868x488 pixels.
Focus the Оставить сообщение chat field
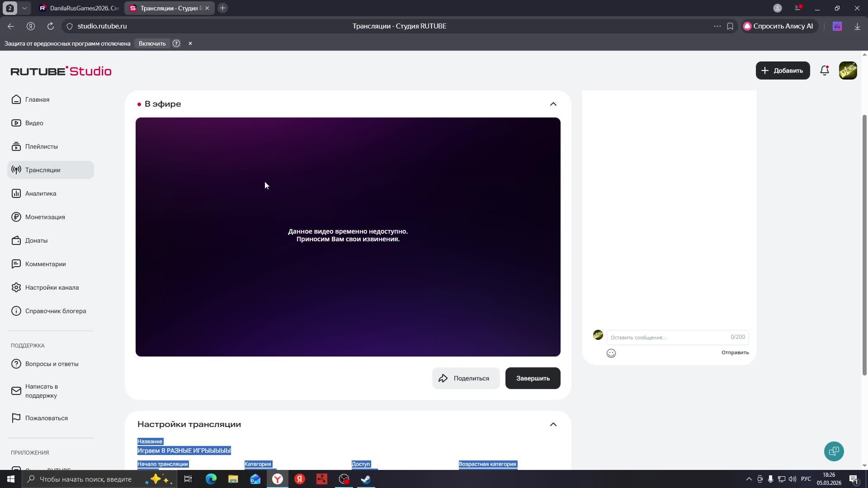point(669,337)
